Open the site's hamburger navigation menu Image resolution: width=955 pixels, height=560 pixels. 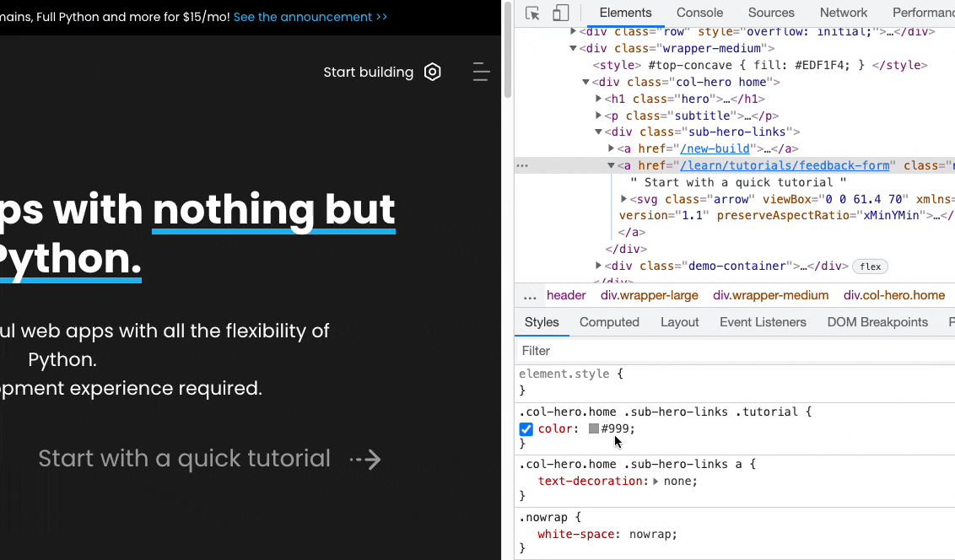(x=481, y=73)
